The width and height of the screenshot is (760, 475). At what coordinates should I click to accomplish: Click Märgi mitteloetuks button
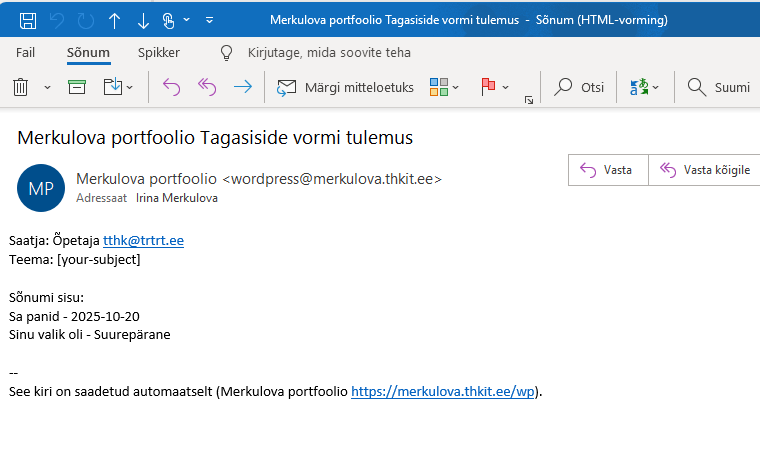(345, 87)
